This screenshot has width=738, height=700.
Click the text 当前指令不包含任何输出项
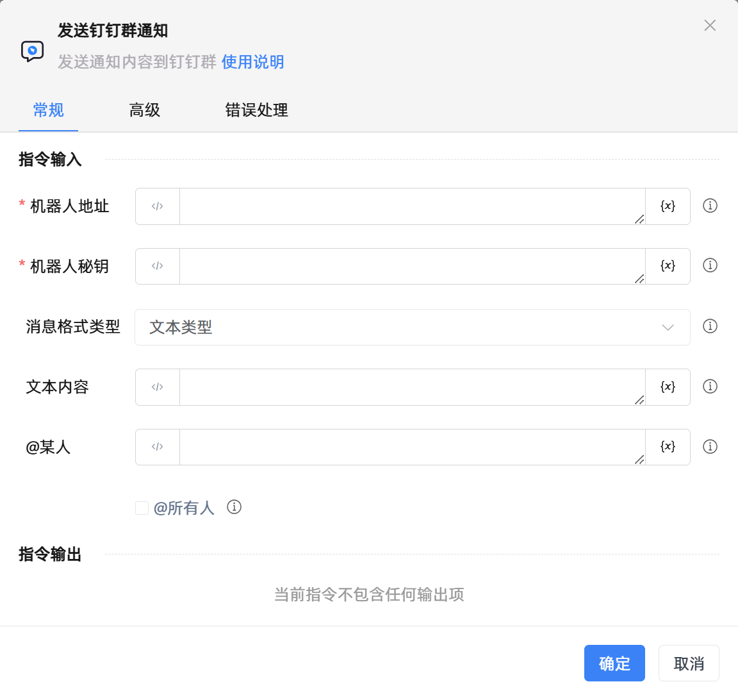click(369, 594)
